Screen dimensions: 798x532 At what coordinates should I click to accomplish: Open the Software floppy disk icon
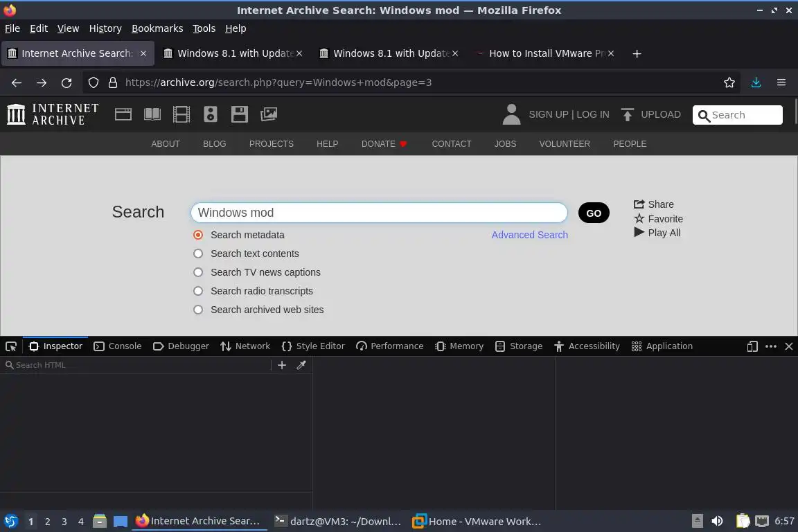pyautogui.click(x=239, y=114)
